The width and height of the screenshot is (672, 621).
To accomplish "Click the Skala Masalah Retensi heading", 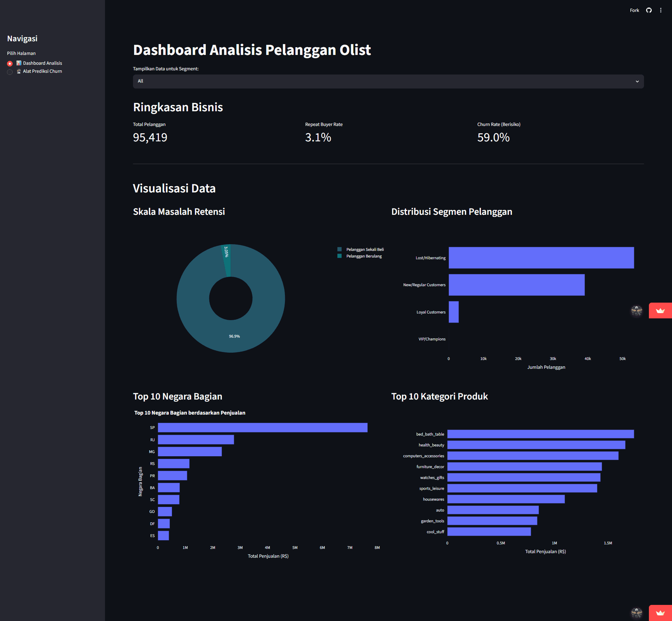I will click(179, 212).
